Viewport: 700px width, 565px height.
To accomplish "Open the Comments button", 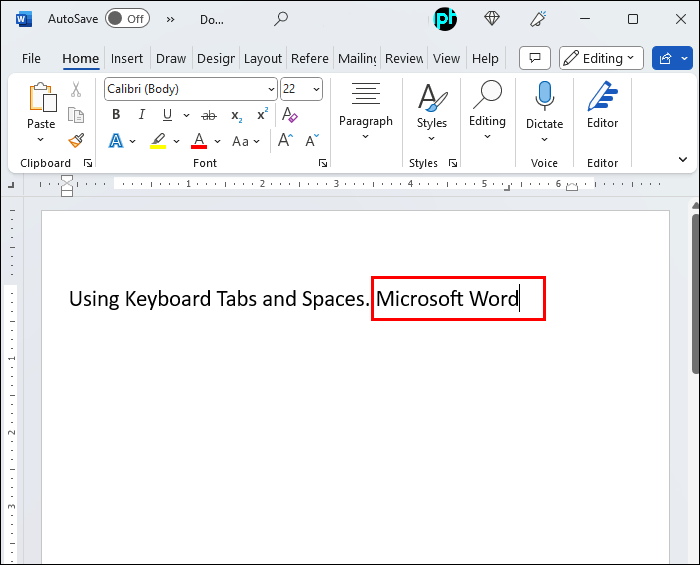I will [x=536, y=58].
